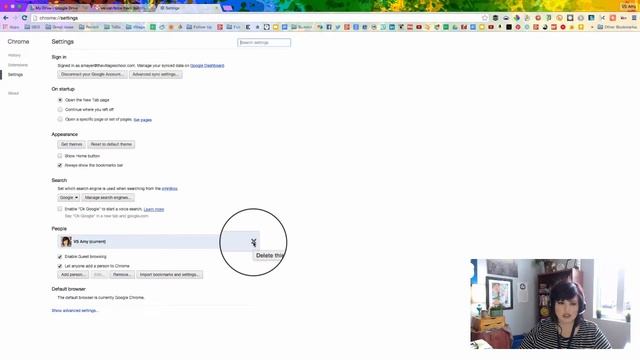Open the Google Dashboard link
The width and height of the screenshot is (640, 360).
click(207, 66)
